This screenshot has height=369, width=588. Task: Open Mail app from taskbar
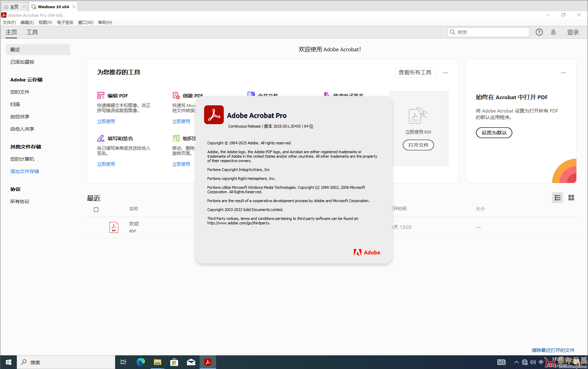191,362
